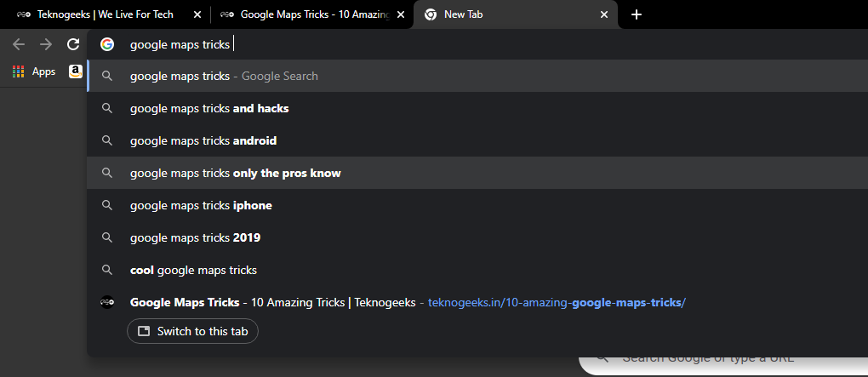The width and height of the screenshot is (868, 377).
Task: Choose 'google maps tricks android' suggestion
Action: 477,140
